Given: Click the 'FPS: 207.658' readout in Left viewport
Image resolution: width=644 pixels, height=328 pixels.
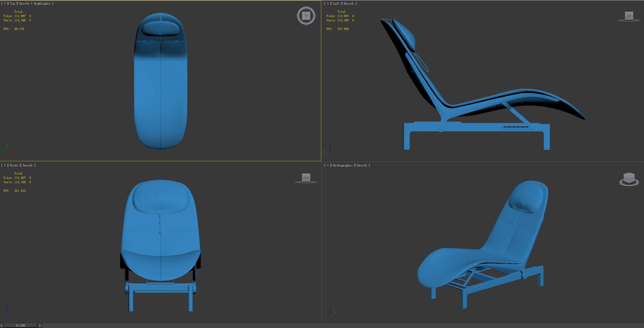Looking at the screenshot, I should coord(337,29).
